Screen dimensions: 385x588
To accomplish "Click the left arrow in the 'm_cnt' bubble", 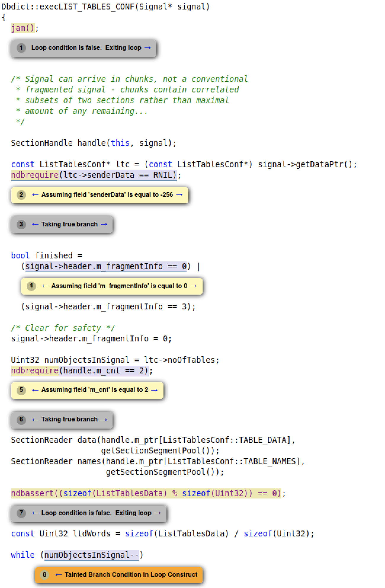I will coord(35,390).
